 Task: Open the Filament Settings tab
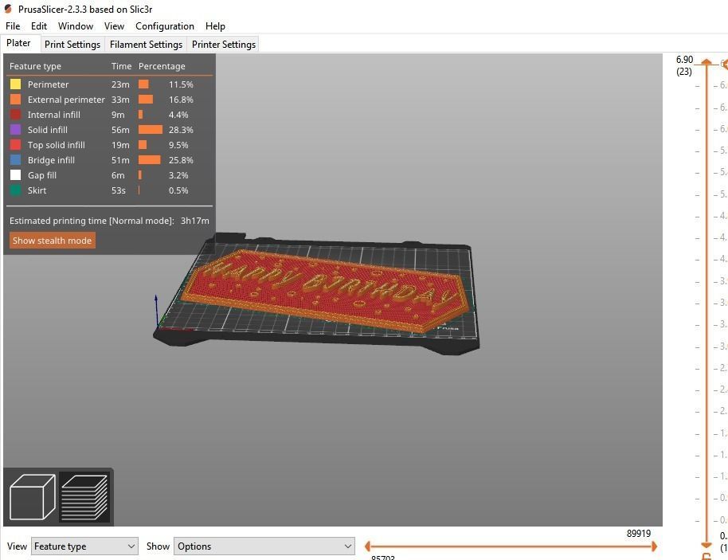tap(147, 44)
